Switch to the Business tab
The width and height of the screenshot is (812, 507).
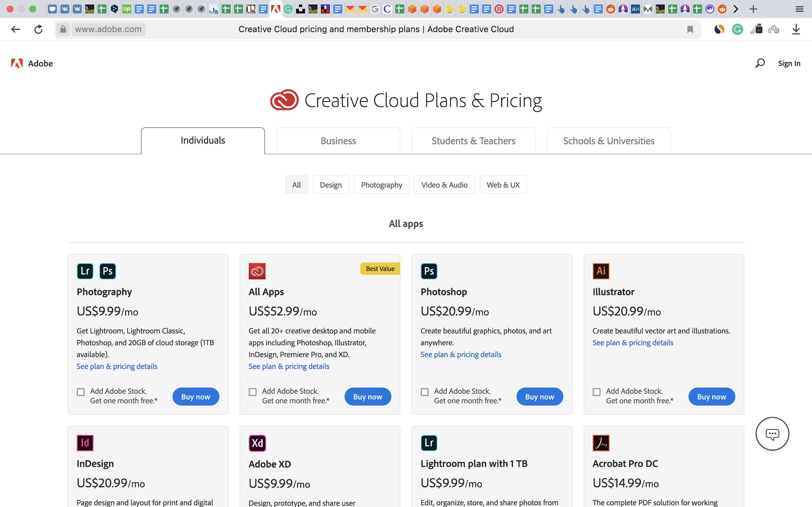point(338,141)
